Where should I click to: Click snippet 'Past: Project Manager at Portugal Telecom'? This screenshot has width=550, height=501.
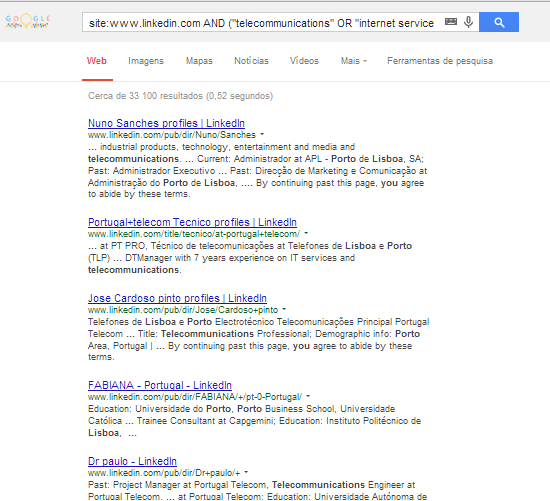click(178, 485)
